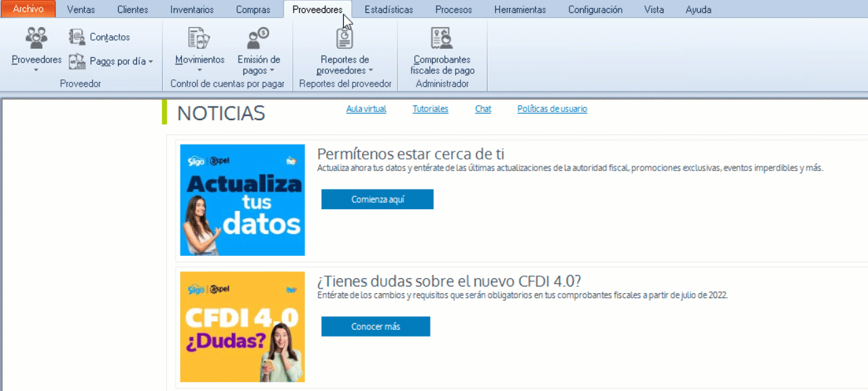Select the Movimientos document icon
Viewport: 868px width, 391px height.
[199, 38]
